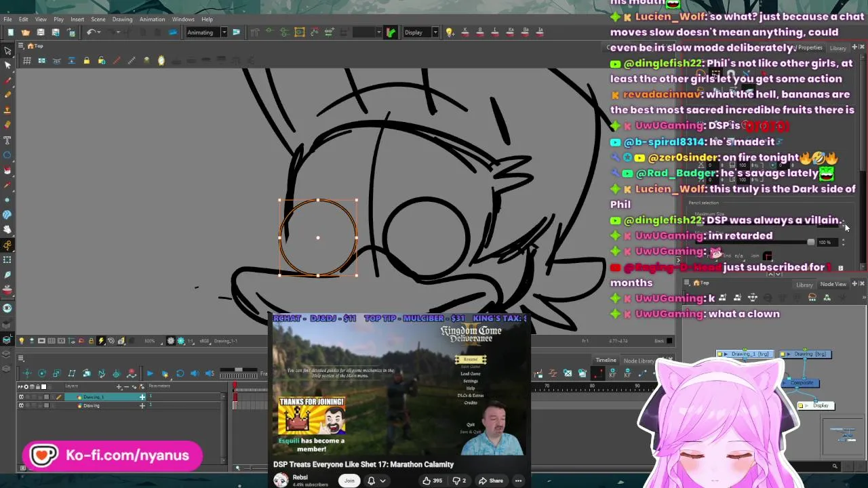The image size is (868, 488).
Task: Toggle the onion skin icon in Camera toolbar
Action: point(161,61)
